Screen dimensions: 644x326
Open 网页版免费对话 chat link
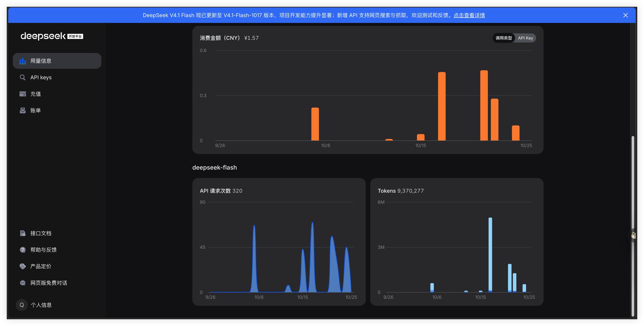pos(57,283)
